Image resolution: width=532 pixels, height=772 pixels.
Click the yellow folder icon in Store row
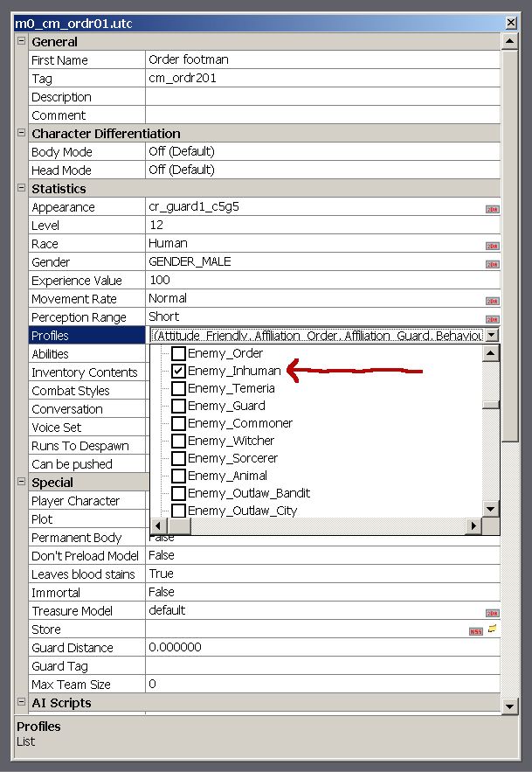click(x=492, y=629)
